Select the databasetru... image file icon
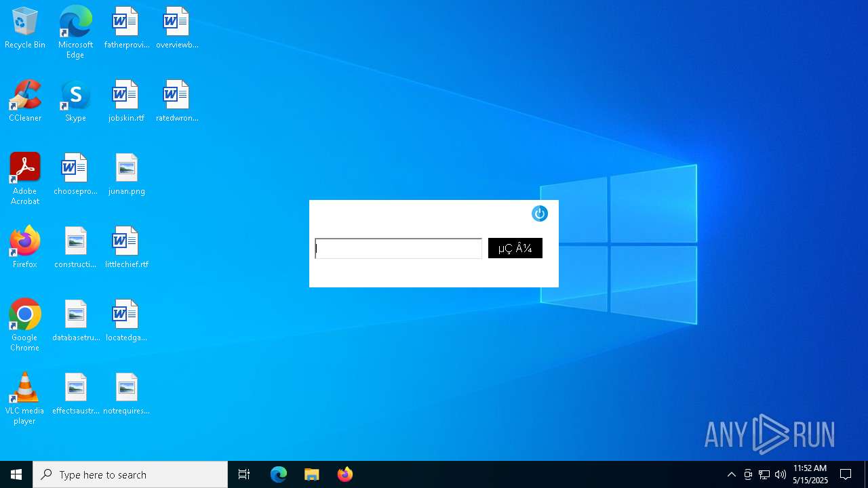868x488 pixels. pyautogui.click(x=75, y=321)
